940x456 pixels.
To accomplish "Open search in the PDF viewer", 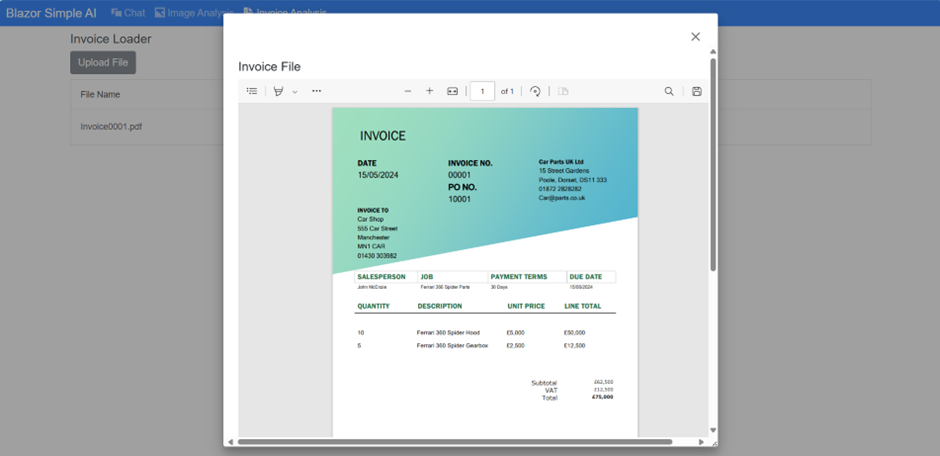I will [669, 91].
